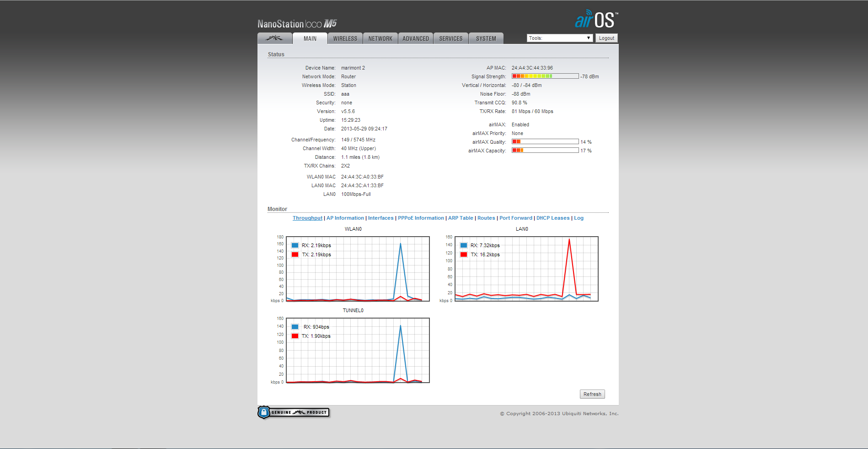Click the TUNNEL0 TX red legend swatch

click(295, 336)
